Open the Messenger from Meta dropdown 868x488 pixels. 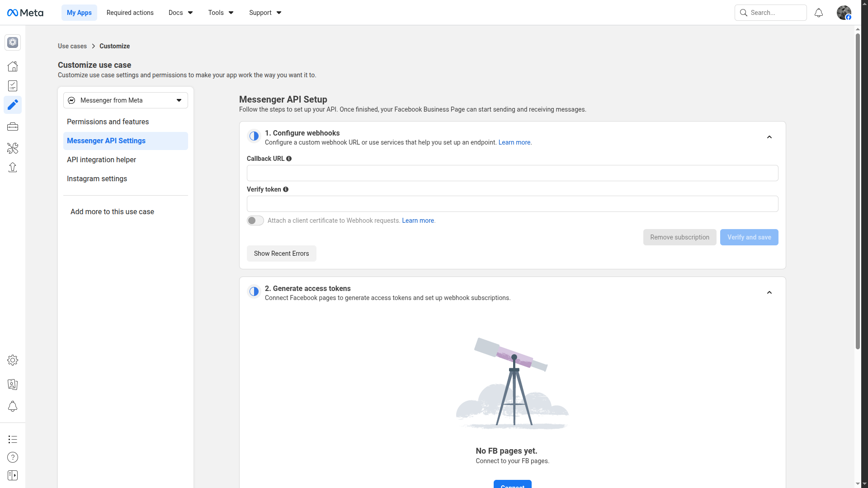(x=126, y=100)
